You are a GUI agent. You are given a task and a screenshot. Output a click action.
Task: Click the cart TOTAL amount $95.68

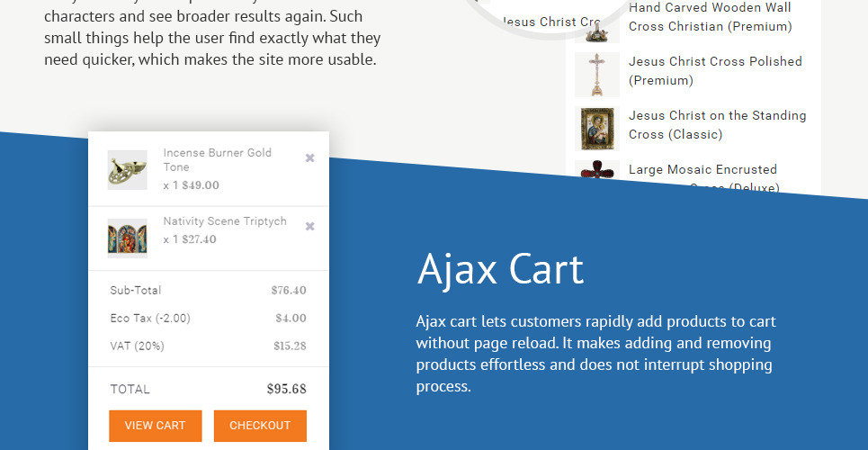[286, 390]
